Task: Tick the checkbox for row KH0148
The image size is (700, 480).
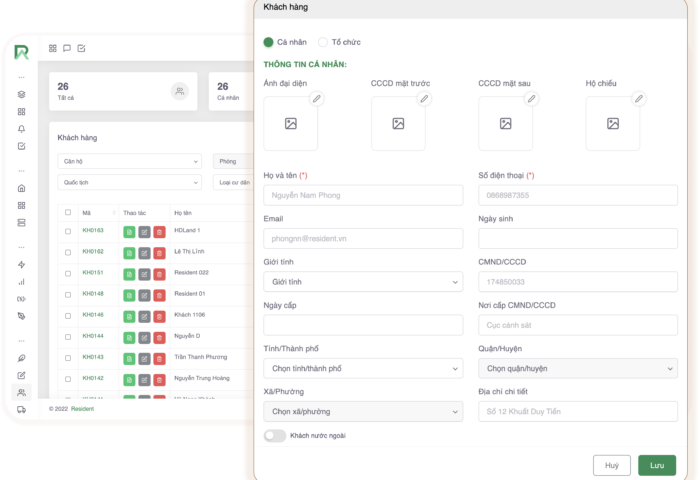Action: 68,294
